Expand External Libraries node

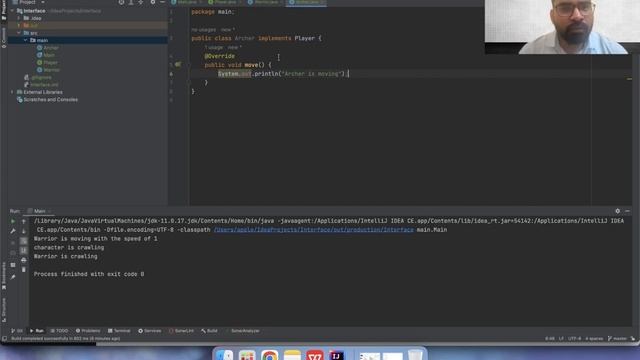pyautogui.click(x=12, y=92)
